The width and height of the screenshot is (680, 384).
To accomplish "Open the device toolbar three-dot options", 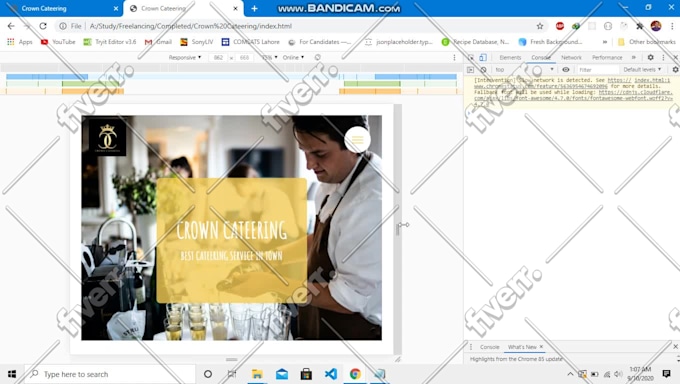I will (454, 57).
